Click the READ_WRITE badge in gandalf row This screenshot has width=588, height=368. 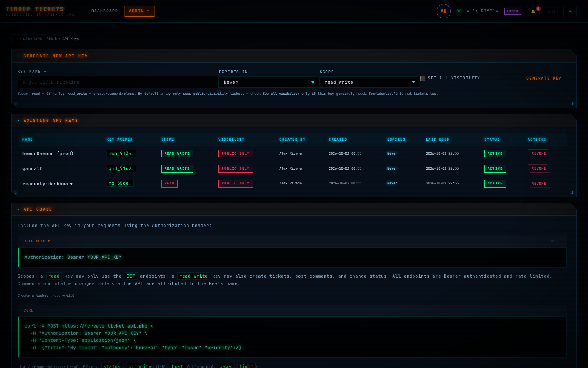click(x=177, y=168)
